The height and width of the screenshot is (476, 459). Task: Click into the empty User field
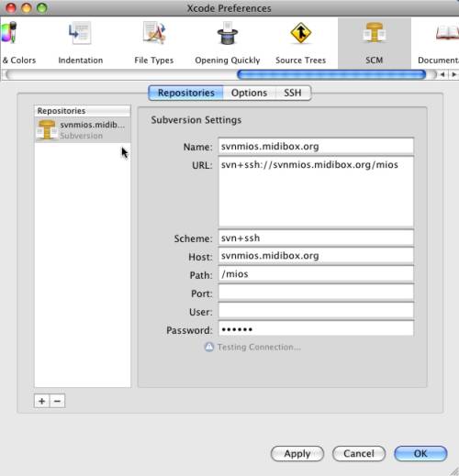(x=316, y=311)
